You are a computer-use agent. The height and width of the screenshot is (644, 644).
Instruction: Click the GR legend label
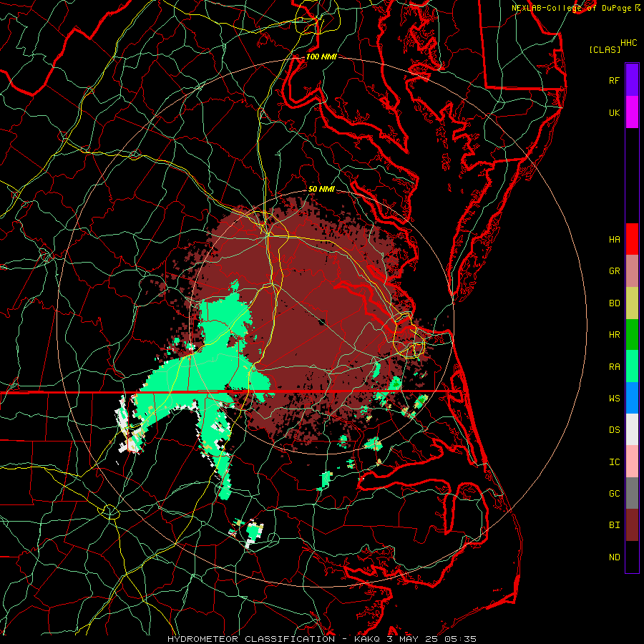coord(614,271)
